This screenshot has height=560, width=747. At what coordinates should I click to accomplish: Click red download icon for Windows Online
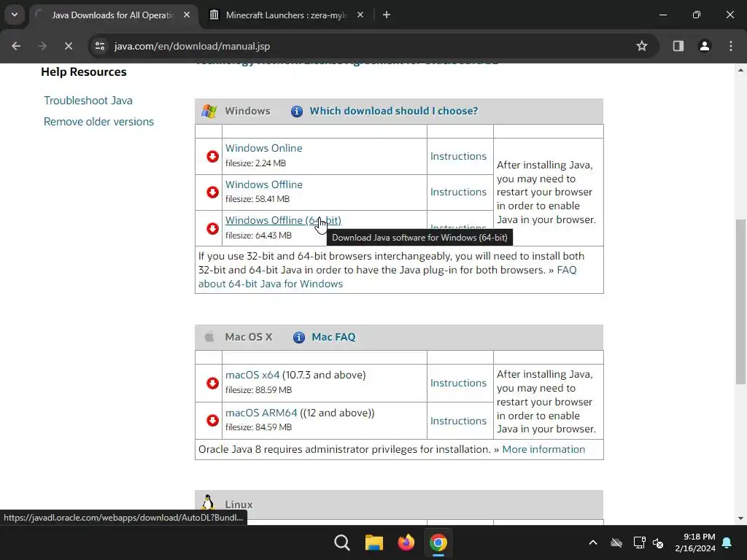coord(212,156)
